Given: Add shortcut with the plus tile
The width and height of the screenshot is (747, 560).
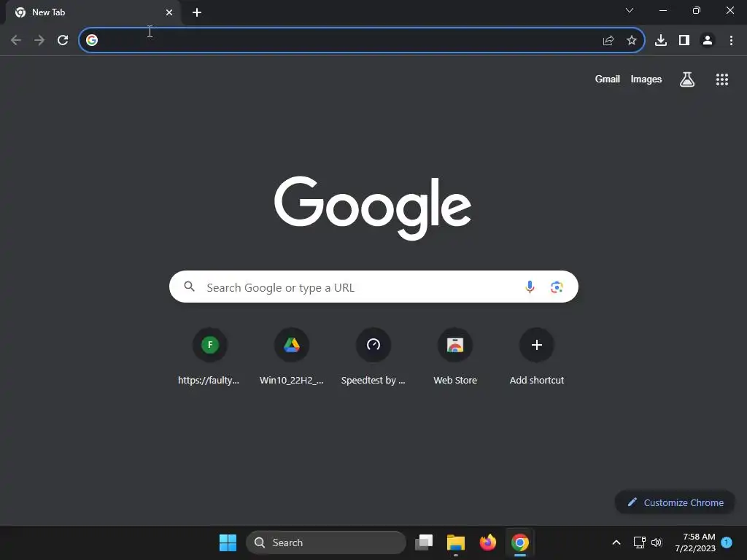Looking at the screenshot, I should coord(536,356).
